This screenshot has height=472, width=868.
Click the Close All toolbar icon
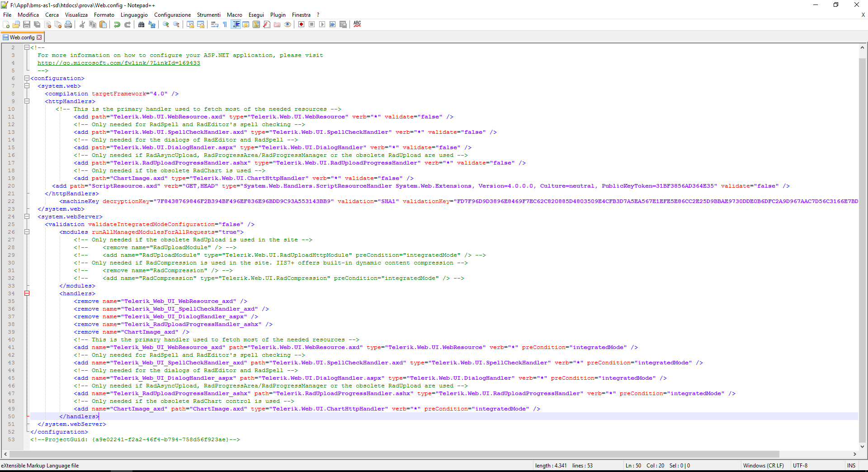point(58,24)
